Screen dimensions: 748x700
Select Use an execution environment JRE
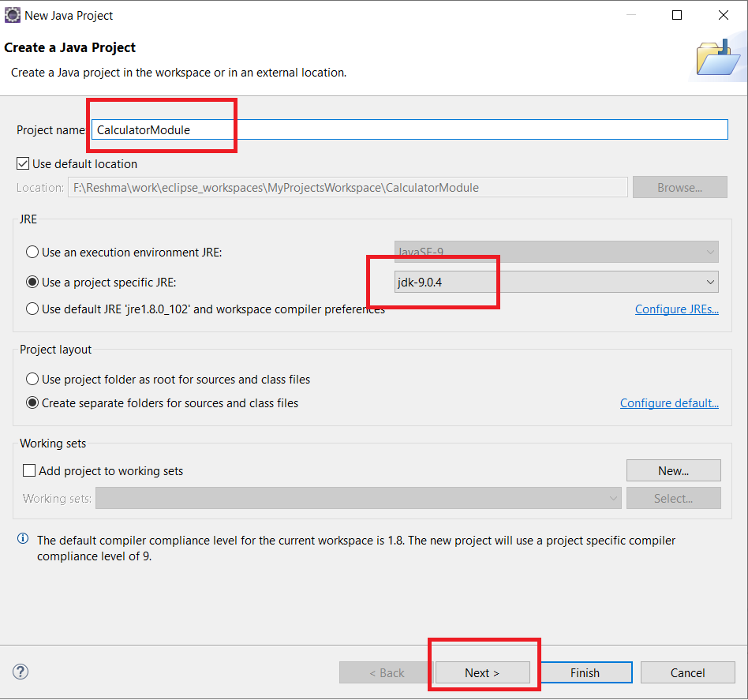click(x=32, y=253)
